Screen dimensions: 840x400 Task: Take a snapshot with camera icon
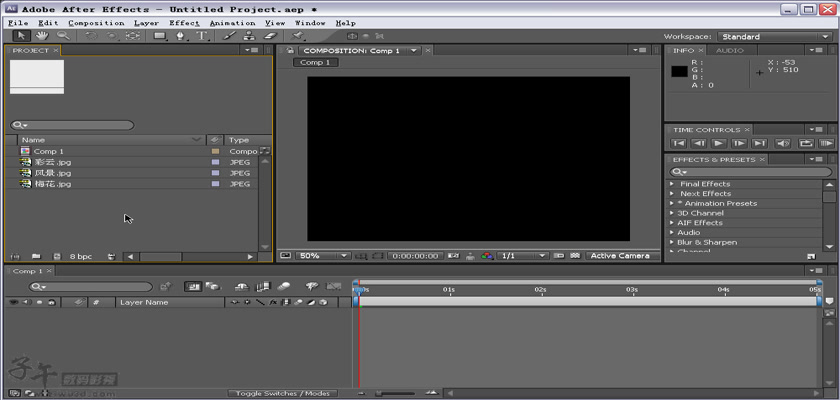coord(454,256)
